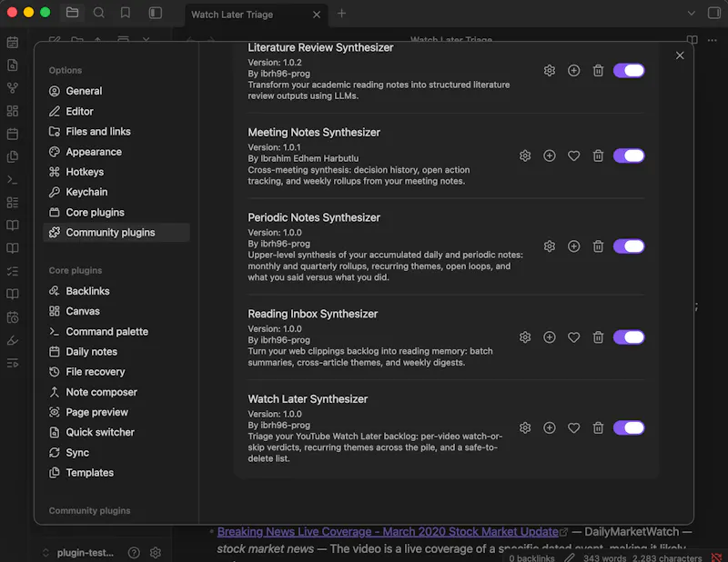Click 343 words status bar entry
This screenshot has width=728, height=562.
tap(604, 557)
